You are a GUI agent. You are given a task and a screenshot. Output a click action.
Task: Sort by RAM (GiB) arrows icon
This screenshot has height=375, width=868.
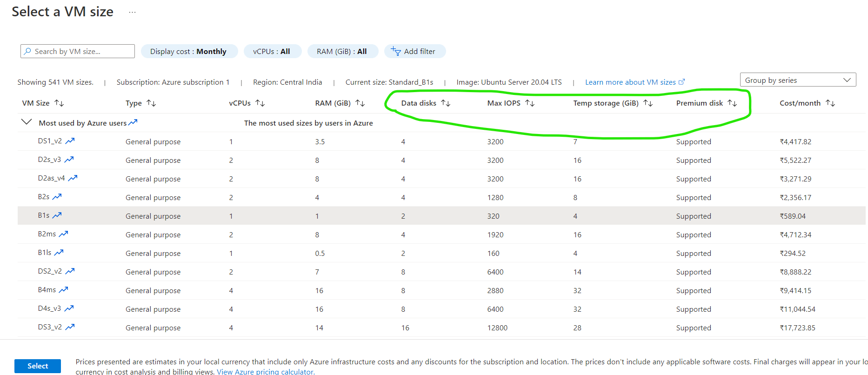point(360,103)
